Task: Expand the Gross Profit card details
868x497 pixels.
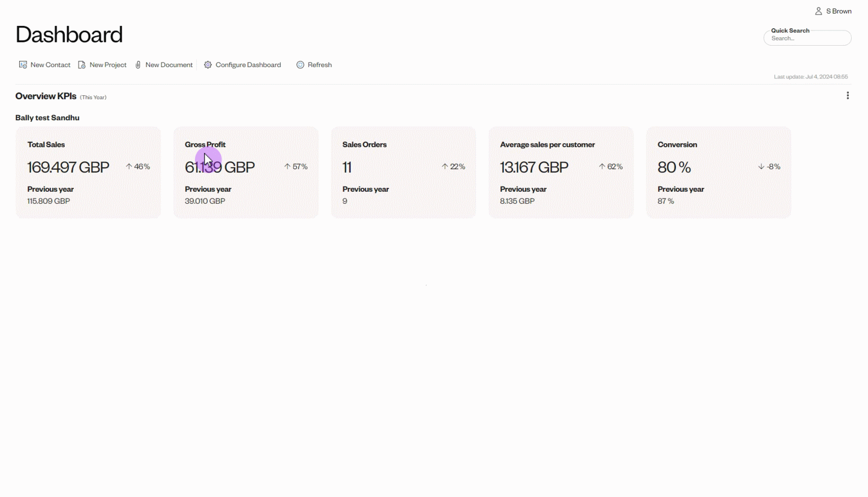Action: (246, 172)
